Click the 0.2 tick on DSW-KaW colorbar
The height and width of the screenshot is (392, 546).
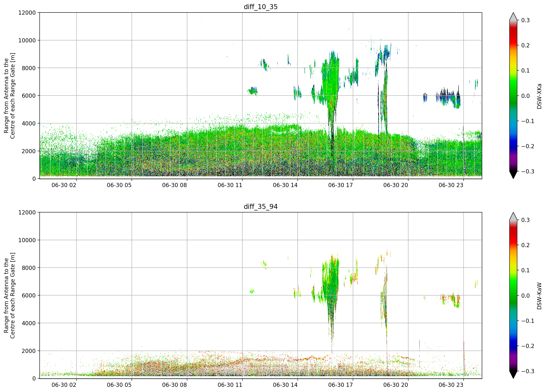pos(525,245)
